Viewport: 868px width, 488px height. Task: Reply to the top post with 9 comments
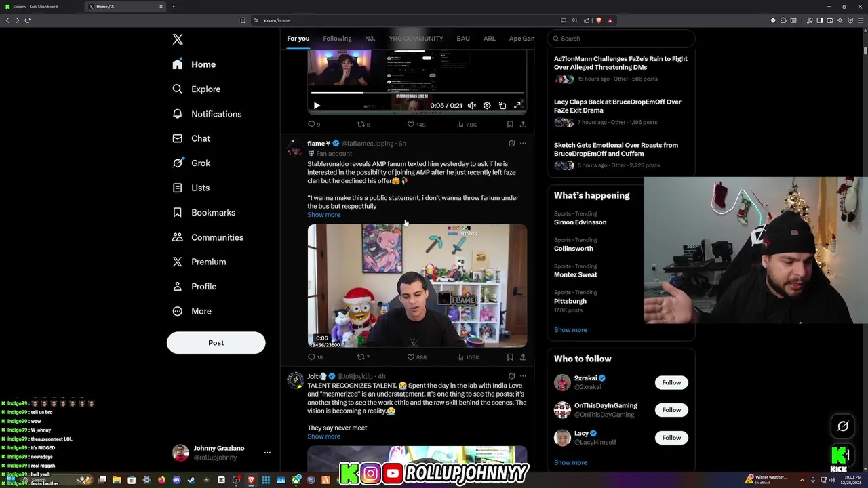314,125
